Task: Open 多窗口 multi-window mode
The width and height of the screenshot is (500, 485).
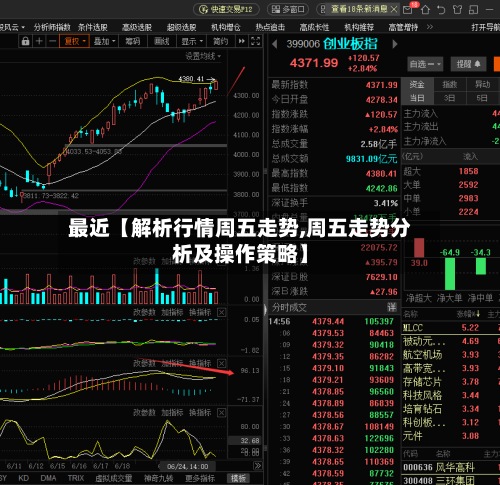Action: [x=288, y=9]
